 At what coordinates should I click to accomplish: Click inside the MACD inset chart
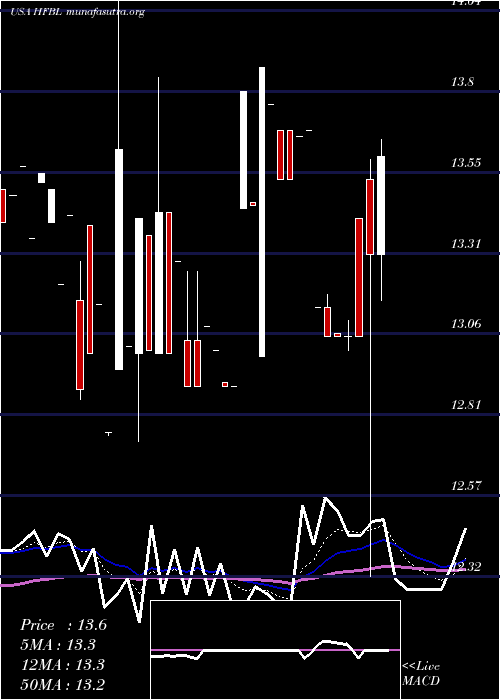click(275, 650)
